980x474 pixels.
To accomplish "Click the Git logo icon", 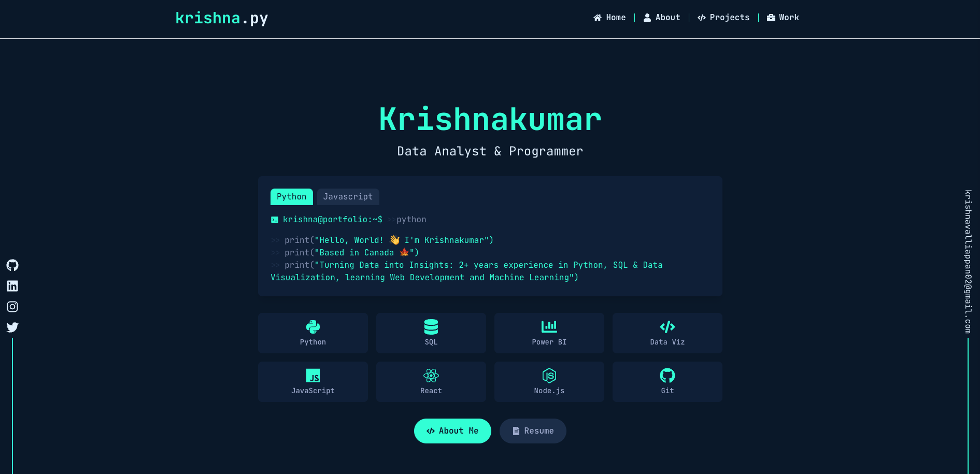I will click(x=667, y=376).
